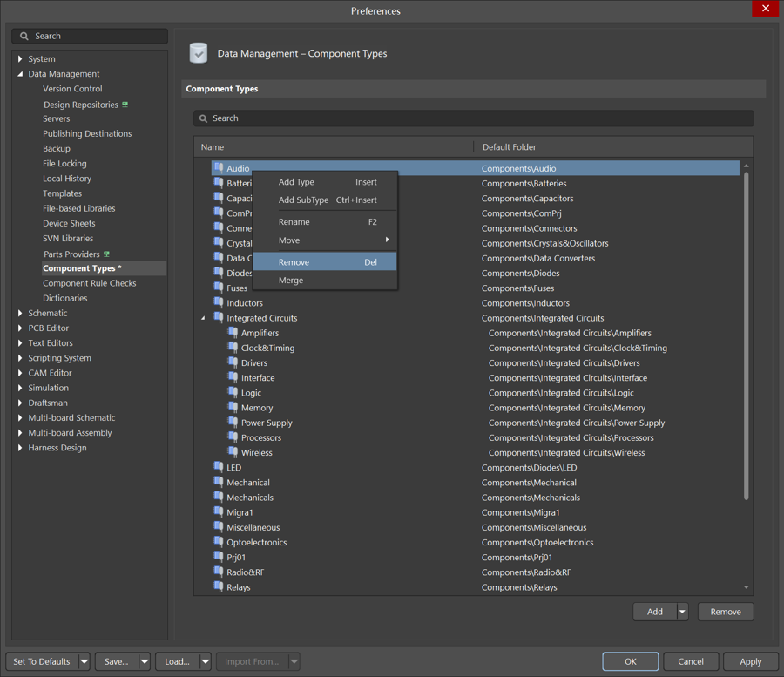Click the component types list scrollbar
The image size is (784, 677).
coord(746,335)
